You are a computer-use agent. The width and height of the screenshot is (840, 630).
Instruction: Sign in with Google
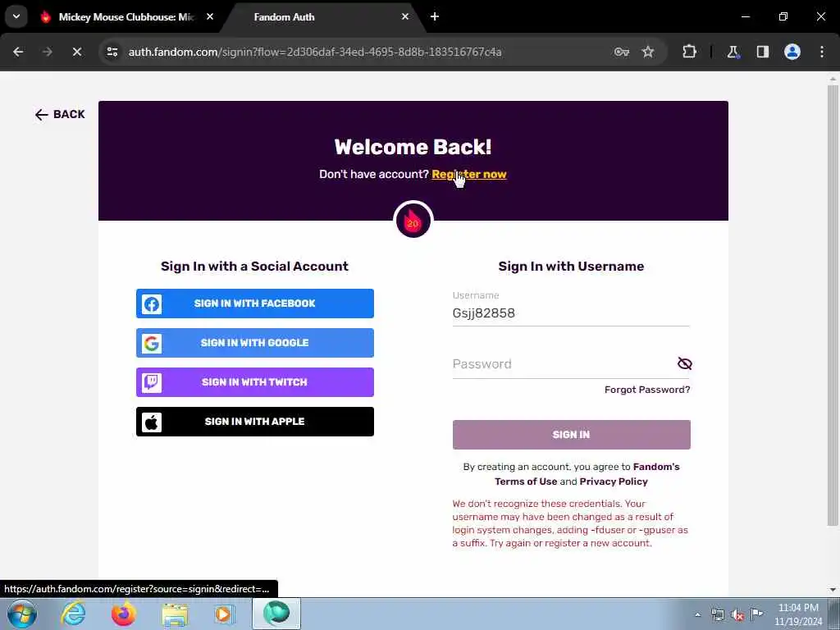[255, 343]
